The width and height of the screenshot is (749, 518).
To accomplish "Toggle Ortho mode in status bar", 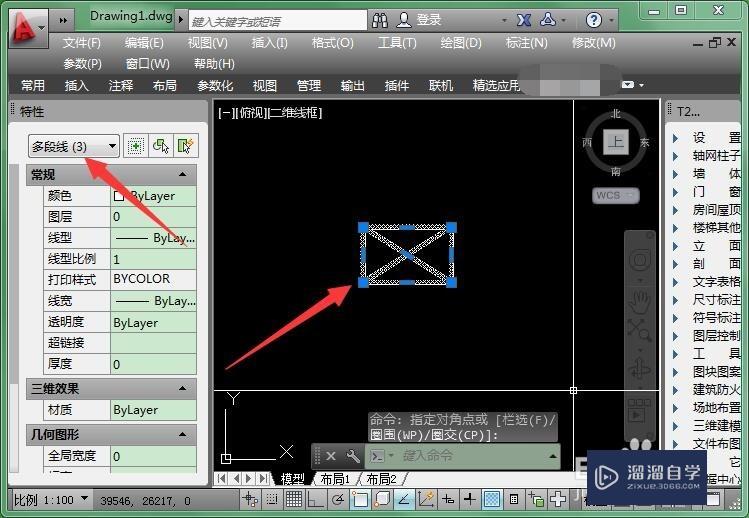I will pos(315,500).
